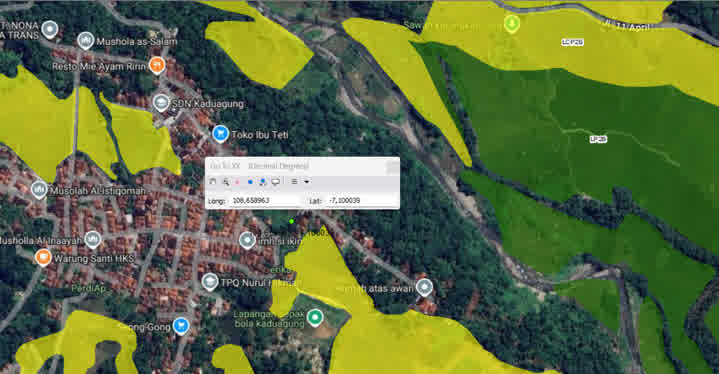
Task: Select the SDN Kaduagung school marker
Action: coord(161,103)
